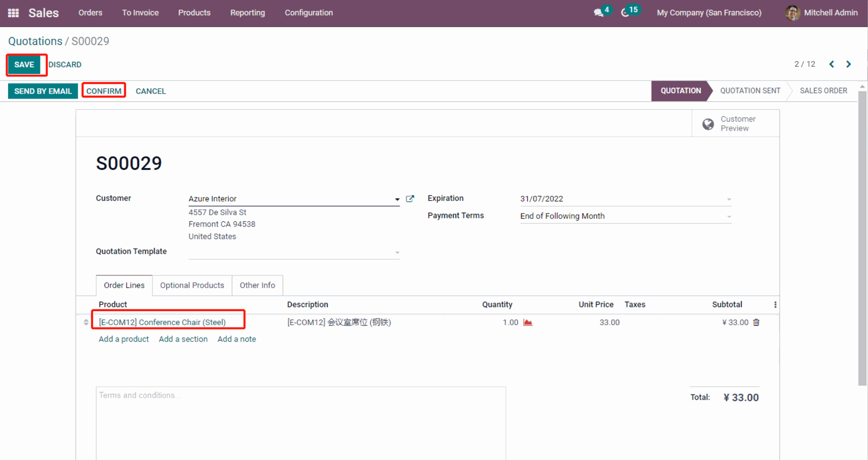This screenshot has height=460, width=868.
Task: Expand the Customer dropdown for Azure Interior
Action: tap(397, 199)
